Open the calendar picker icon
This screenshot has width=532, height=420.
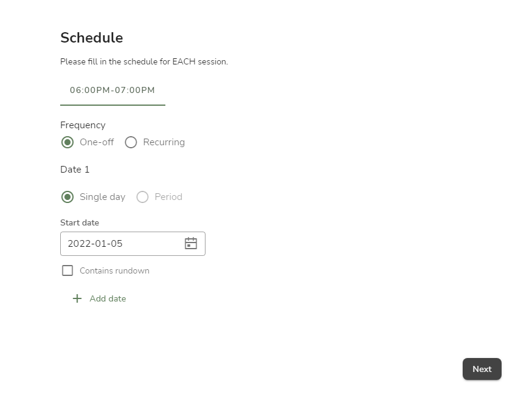point(191,243)
